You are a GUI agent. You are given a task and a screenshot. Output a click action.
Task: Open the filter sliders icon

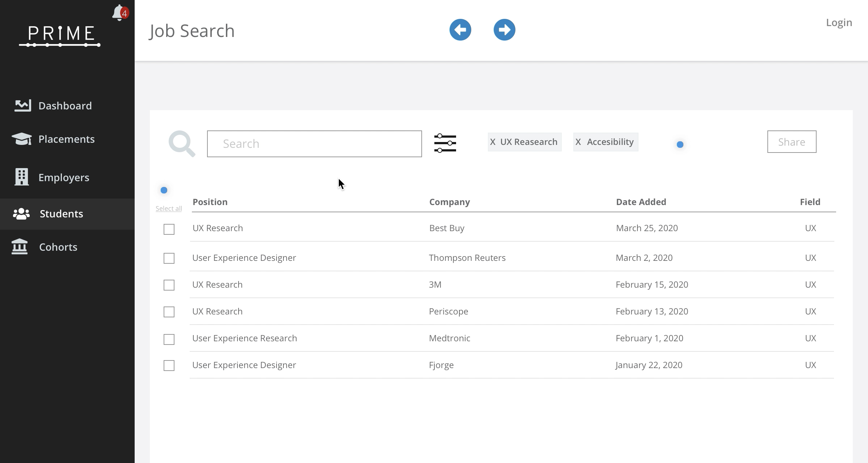(445, 143)
